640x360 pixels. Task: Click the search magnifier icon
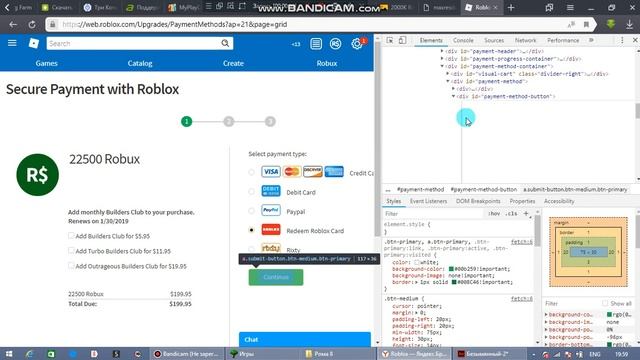225,43
